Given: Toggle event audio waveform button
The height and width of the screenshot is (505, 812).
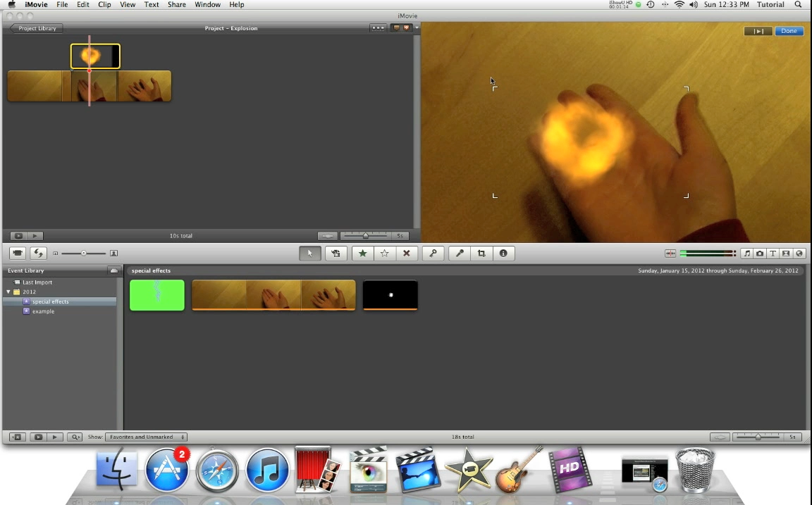Looking at the screenshot, I should tap(720, 437).
